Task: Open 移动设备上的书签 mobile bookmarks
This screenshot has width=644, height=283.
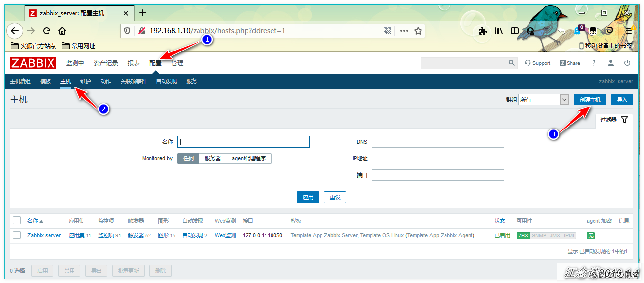Action: (x=606, y=46)
